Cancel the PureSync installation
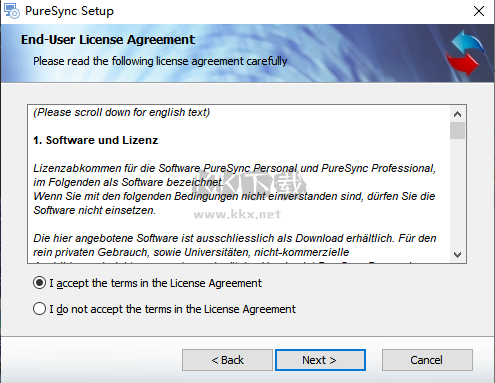Image resolution: width=495 pixels, height=383 pixels. click(427, 360)
